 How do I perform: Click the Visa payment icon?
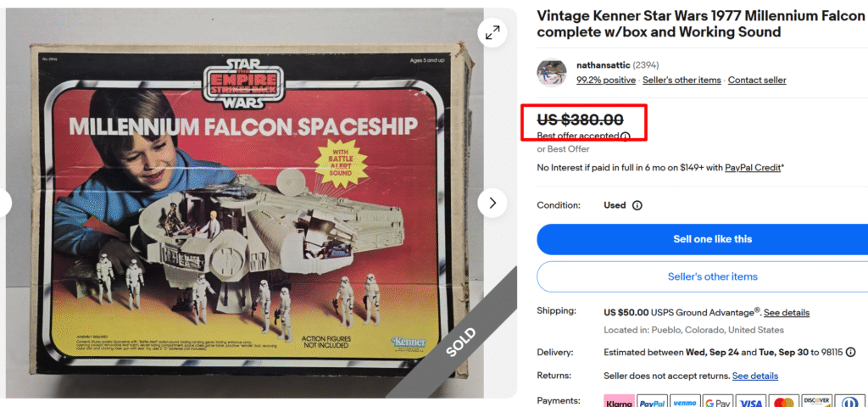click(x=751, y=402)
